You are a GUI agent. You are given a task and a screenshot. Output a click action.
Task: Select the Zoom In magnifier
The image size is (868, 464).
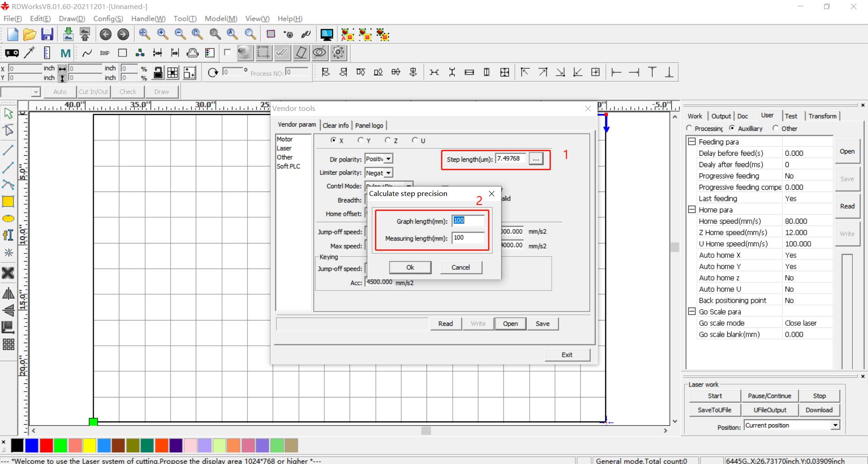pyautogui.click(x=162, y=34)
